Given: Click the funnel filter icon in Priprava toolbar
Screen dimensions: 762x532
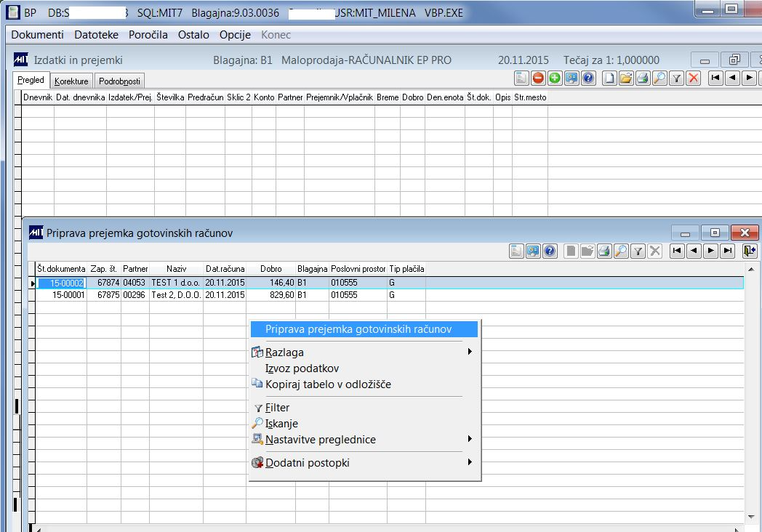Looking at the screenshot, I should coord(638,251).
